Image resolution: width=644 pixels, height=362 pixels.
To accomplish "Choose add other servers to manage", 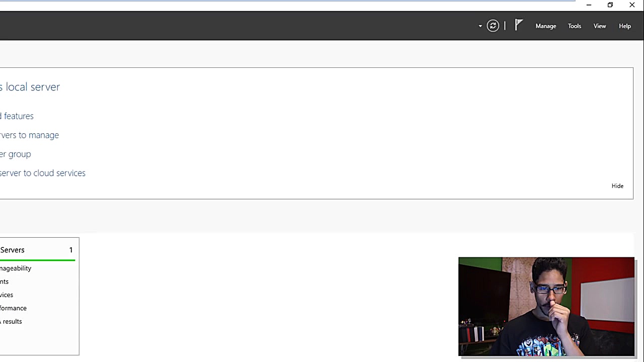I will click(29, 135).
